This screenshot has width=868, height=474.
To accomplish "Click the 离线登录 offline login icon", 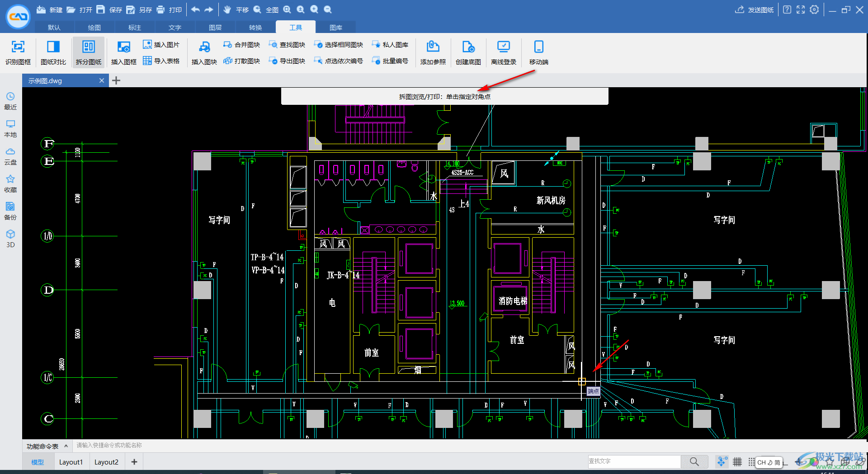I will (503, 47).
